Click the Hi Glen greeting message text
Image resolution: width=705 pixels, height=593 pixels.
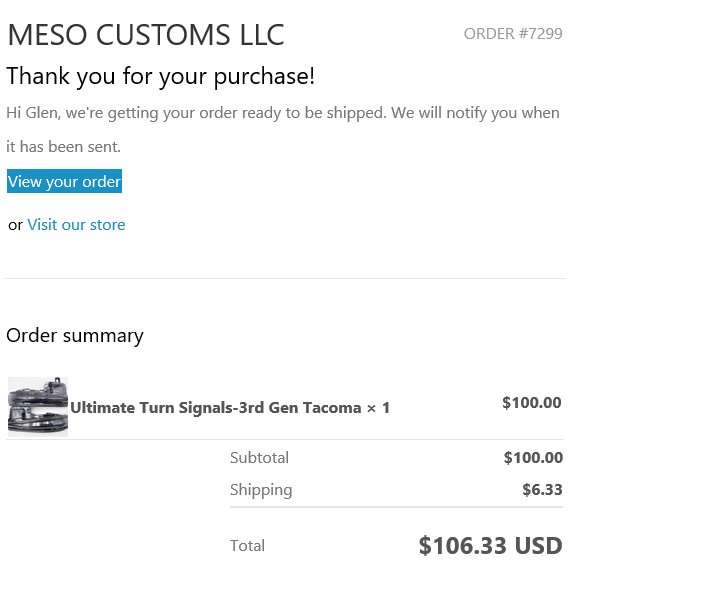click(x=283, y=113)
